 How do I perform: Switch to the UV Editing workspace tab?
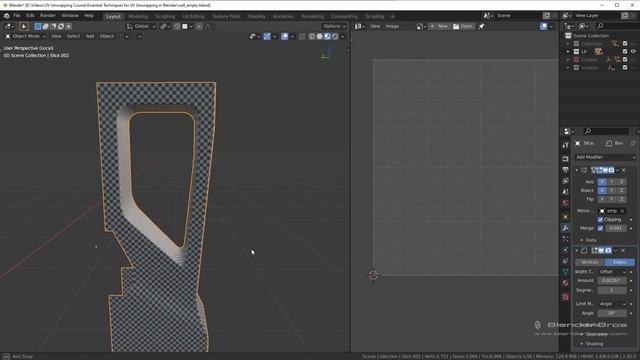193,16
